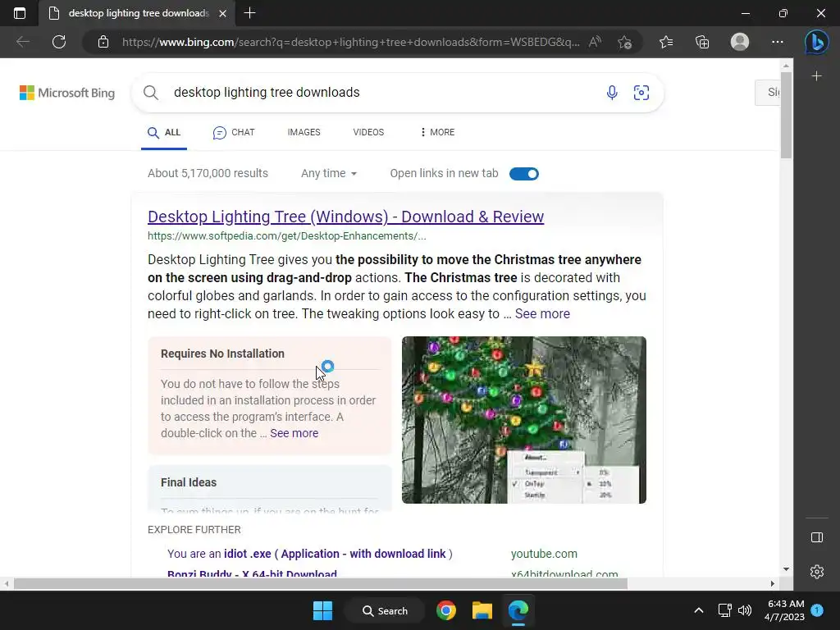840x630 pixels.
Task: Close the desktop lighting tree downloads tab
Action: 223,13
